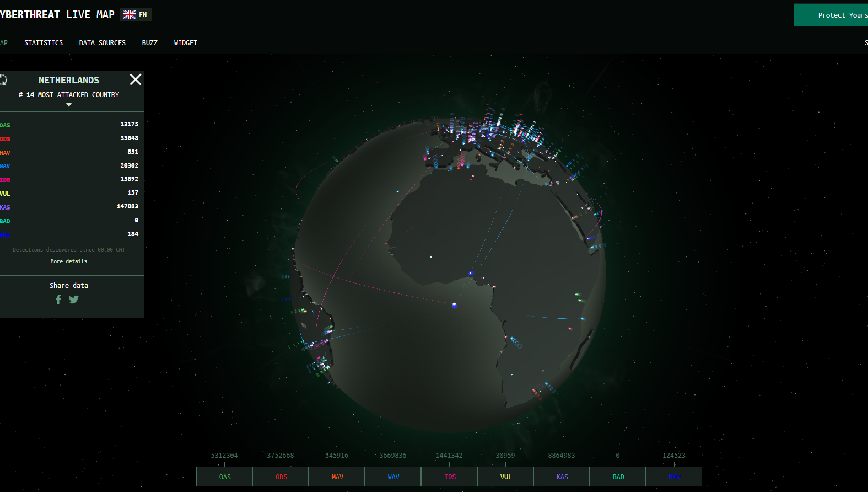
Task: Close the Netherlands info panel
Action: (x=136, y=79)
